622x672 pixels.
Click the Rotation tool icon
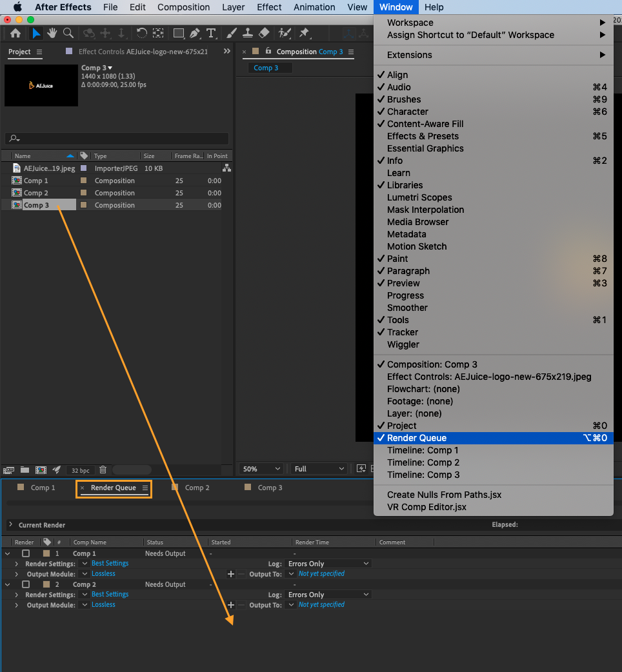click(141, 33)
